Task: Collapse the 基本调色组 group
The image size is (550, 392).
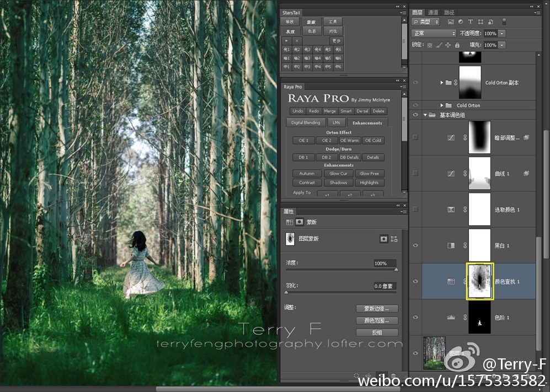Action: (x=425, y=115)
